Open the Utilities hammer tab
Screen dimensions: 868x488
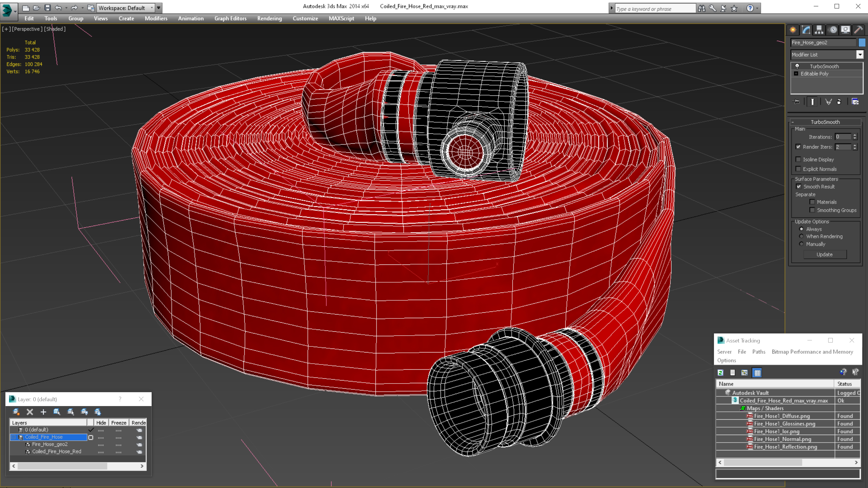(x=858, y=30)
